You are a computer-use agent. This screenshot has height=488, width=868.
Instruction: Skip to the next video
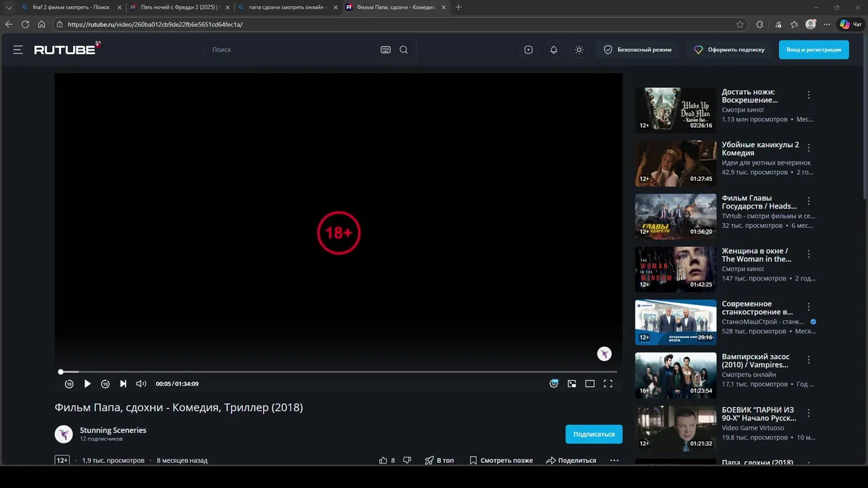123,384
